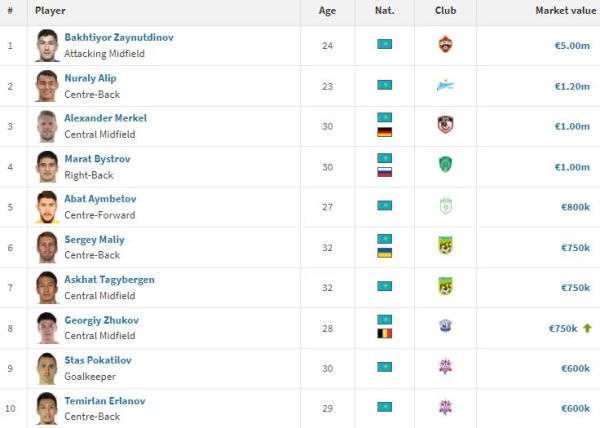Open Temirlan Erlanov's player page
Image resolution: width=600 pixels, height=428 pixels.
(107, 400)
